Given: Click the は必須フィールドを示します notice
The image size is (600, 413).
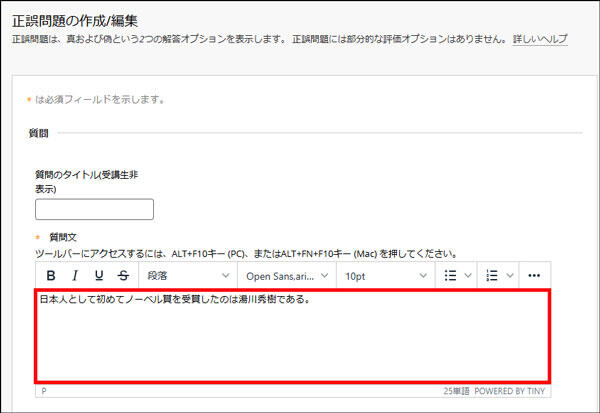Looking at the screenshot, I should point(99,100).
